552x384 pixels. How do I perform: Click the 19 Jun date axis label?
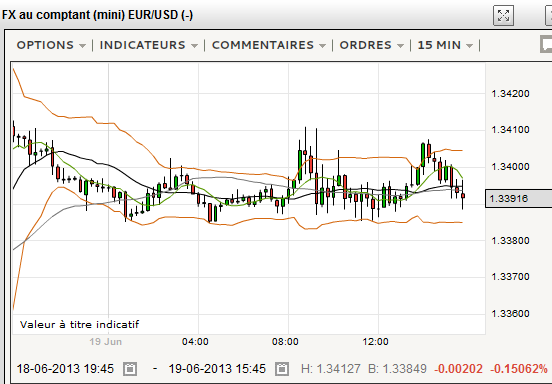tap(105, 342)
